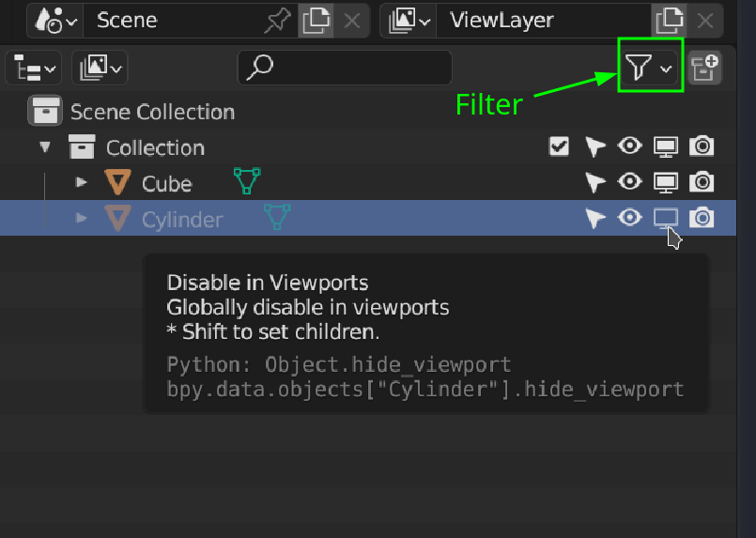Uncheck the Collection exclude checkbox
Screen dimensions: 756x538
pos(559,146)
